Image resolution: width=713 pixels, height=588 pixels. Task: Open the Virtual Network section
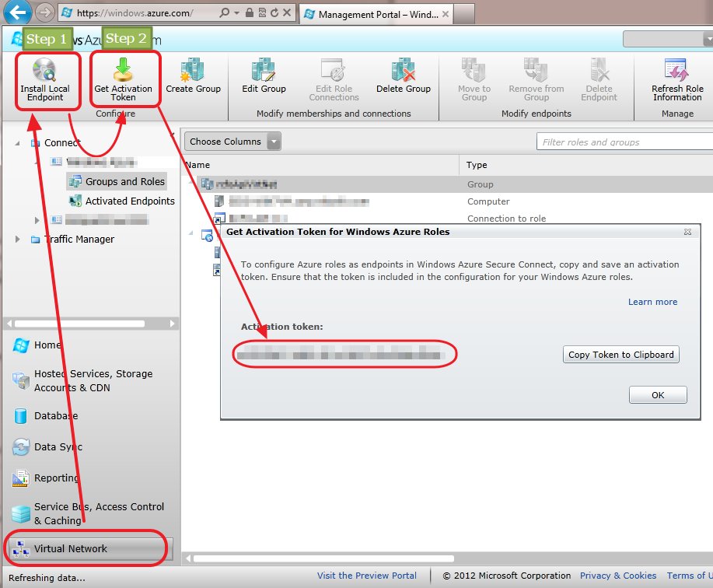click(x=89, y=549)
